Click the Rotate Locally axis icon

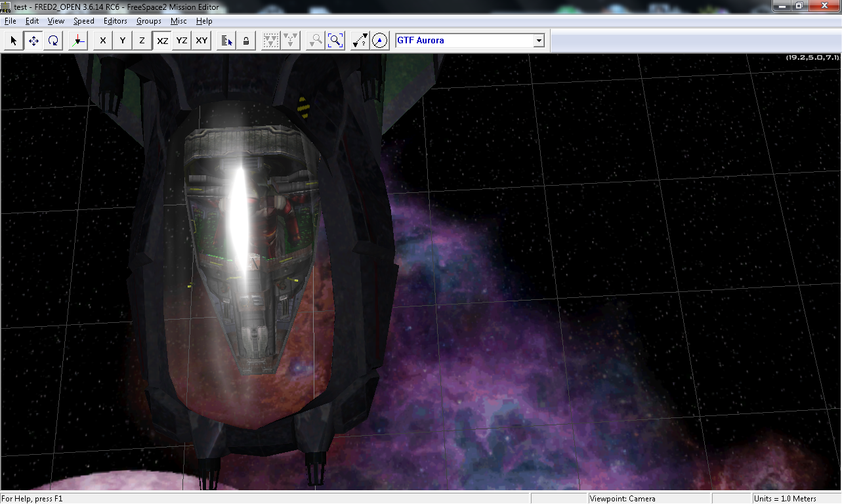[x=78, y=41]
